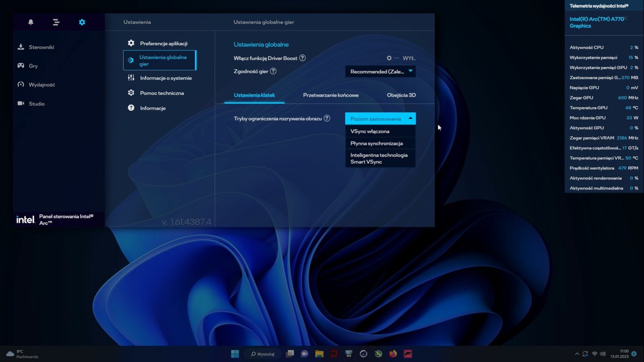This screenshot has width=644, height=362.
Task: Open the Firefox browser in taskbar
Action: click(x=393, y=353)
